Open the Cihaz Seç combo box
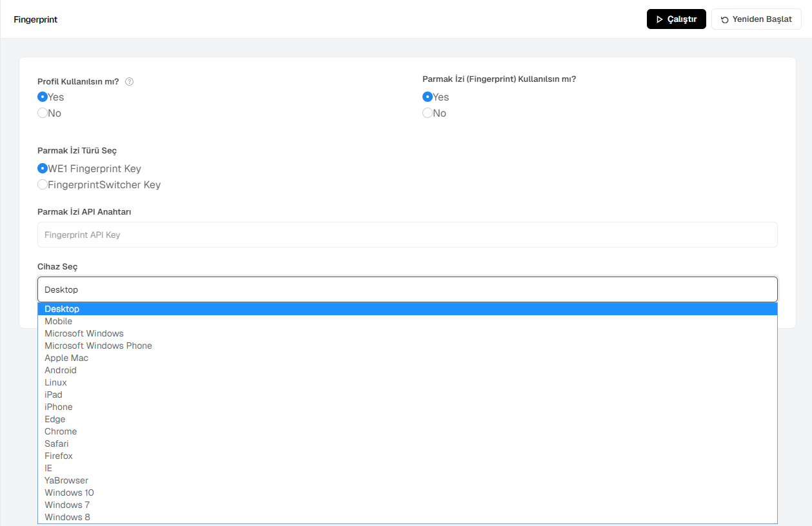 (x=408, y=289)
